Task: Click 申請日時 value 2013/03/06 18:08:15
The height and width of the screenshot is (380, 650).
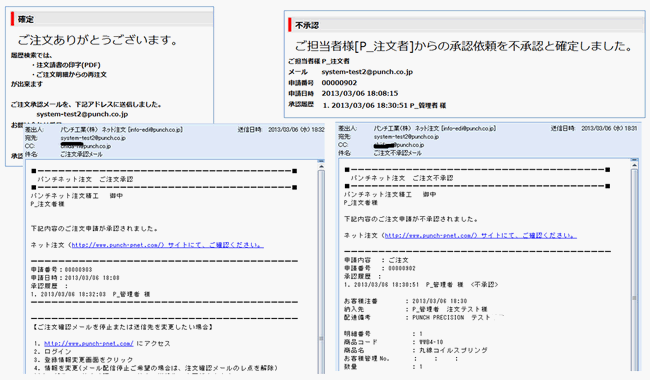Action: click(360, 93)
